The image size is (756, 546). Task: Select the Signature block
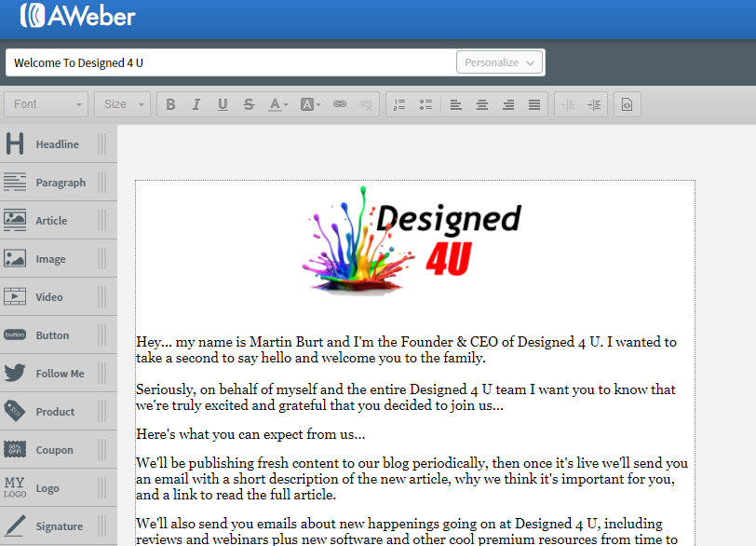pyautogui.click(x=58, y=526)
